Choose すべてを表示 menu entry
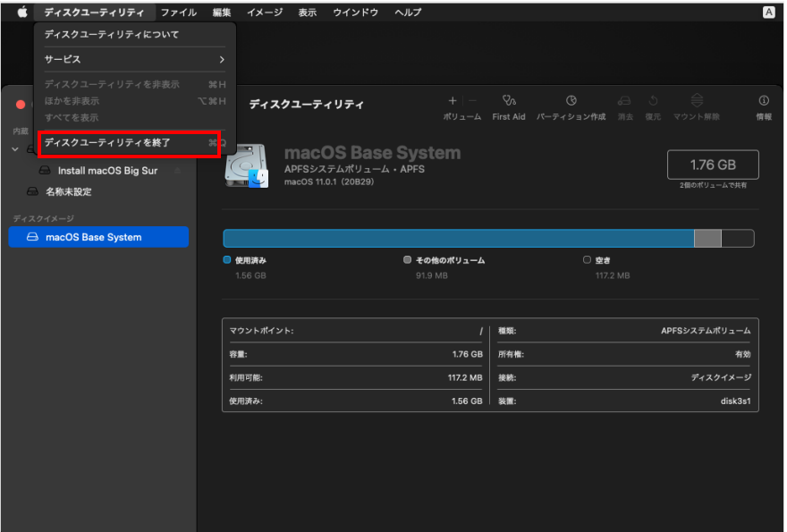 [x=134, y=117]
